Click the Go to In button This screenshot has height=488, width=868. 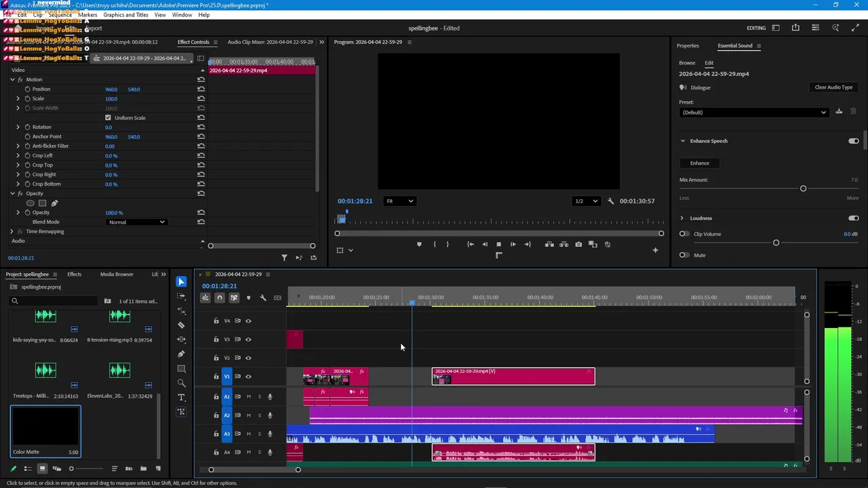pos(470,244)
